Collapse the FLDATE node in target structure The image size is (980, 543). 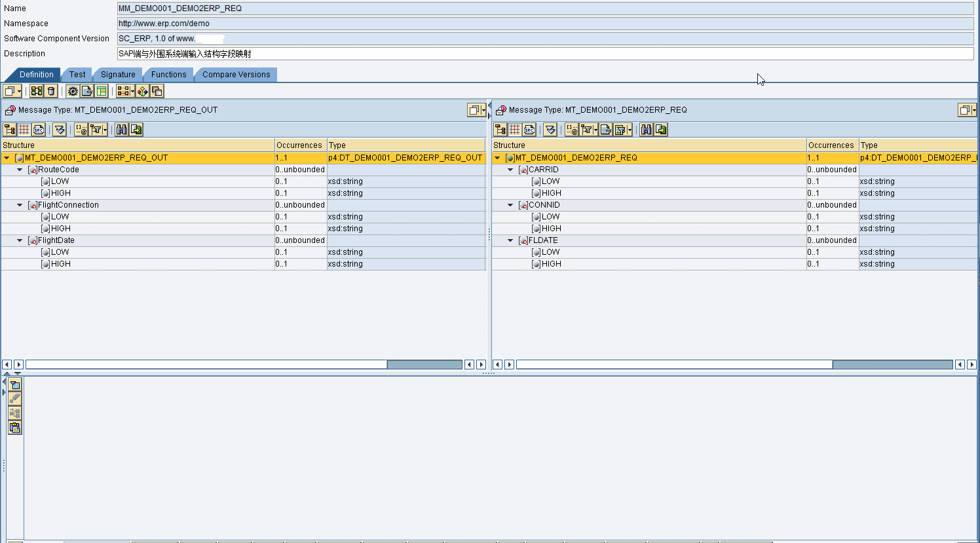tap(510, 240)
